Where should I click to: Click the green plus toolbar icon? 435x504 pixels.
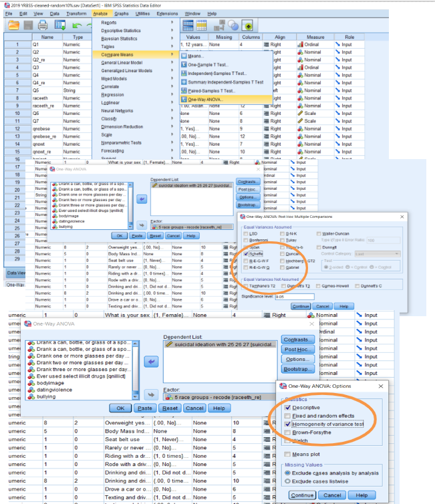coord(248,25)
